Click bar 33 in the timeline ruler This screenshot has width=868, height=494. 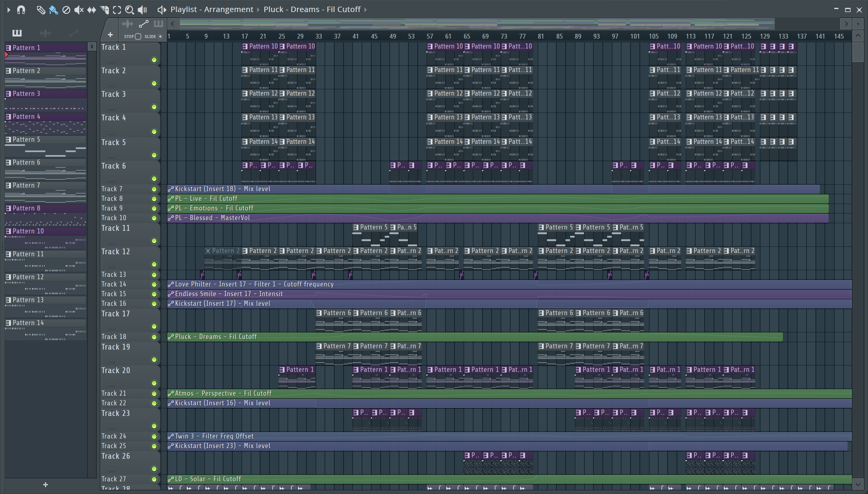pos(318,36)
